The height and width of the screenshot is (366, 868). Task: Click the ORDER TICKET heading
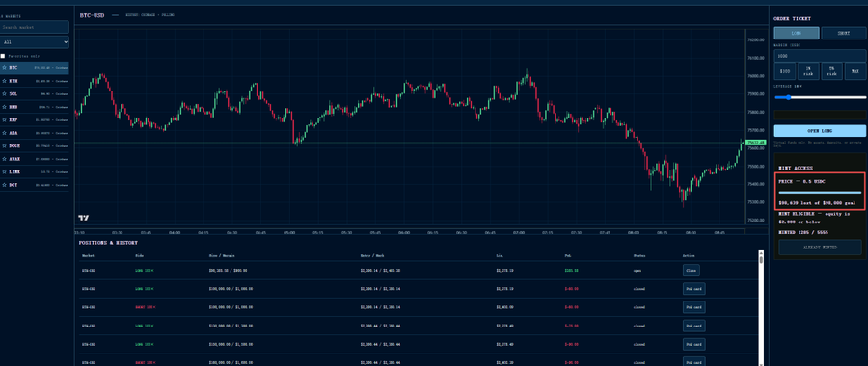pos(792,19)
